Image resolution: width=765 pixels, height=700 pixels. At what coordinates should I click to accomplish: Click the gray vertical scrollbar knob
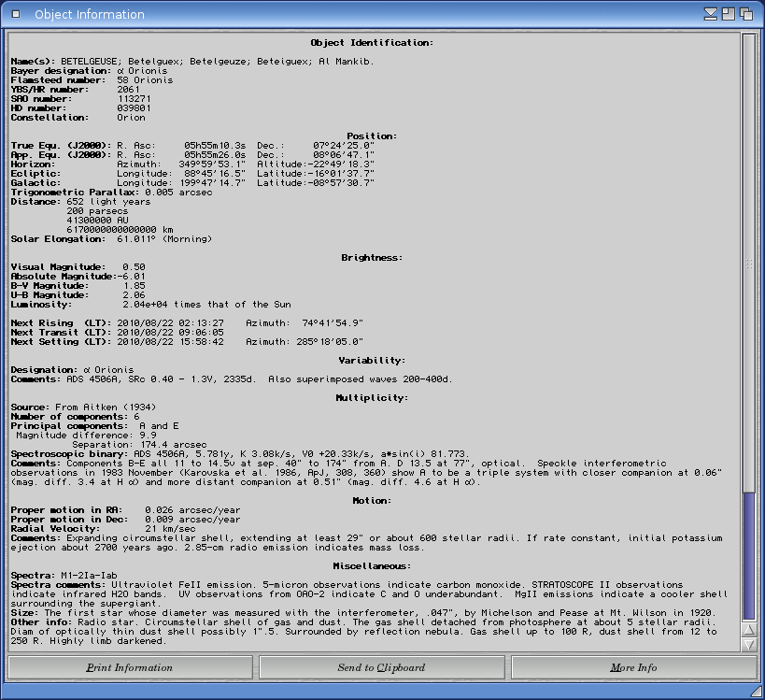click(748, 262)
